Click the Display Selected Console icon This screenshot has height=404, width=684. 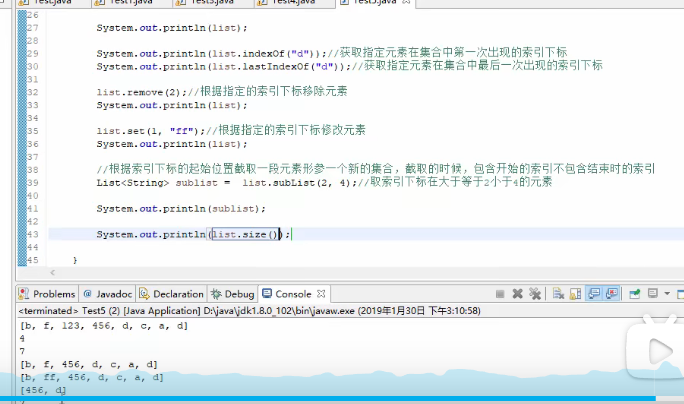click(653, 293)
